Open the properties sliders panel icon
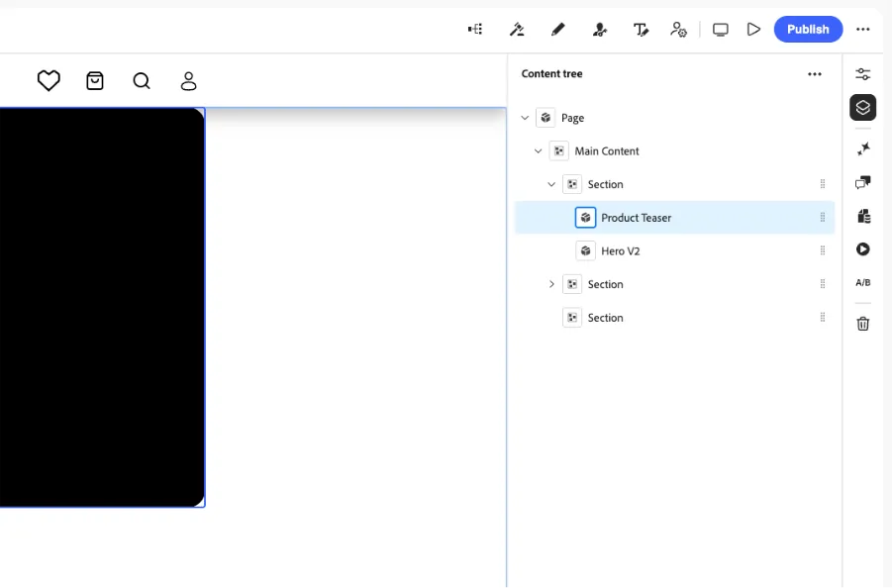This screenshot has height=588, width=892. (863, 74)
